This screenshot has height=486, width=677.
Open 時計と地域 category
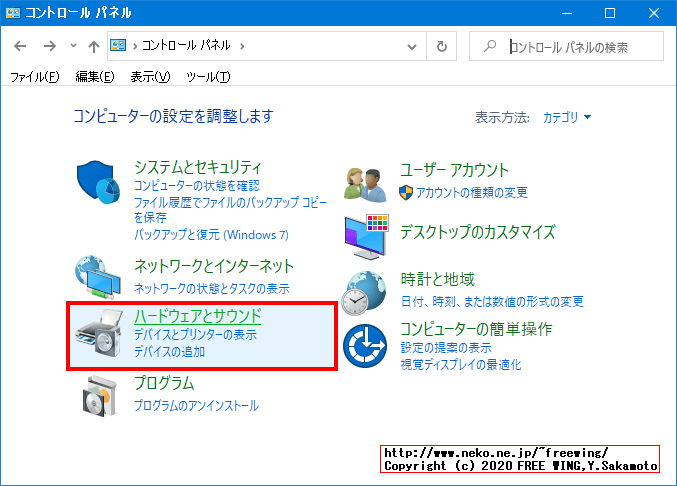click(437, 279)
